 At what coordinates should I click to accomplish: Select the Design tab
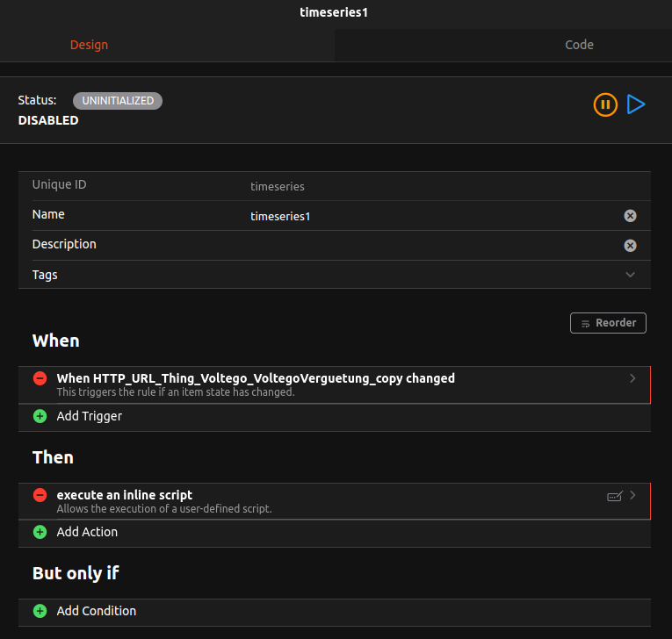click(89, 45)
